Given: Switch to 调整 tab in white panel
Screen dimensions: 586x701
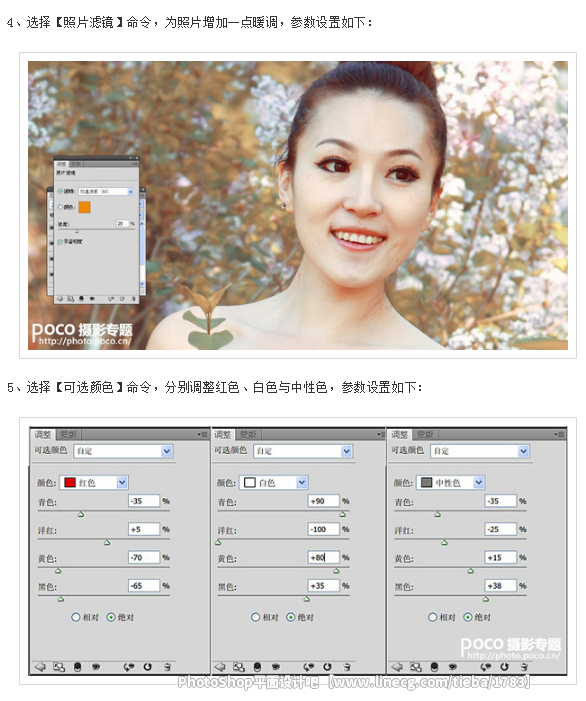Looking at the screenshot, I should coord(223,435).
